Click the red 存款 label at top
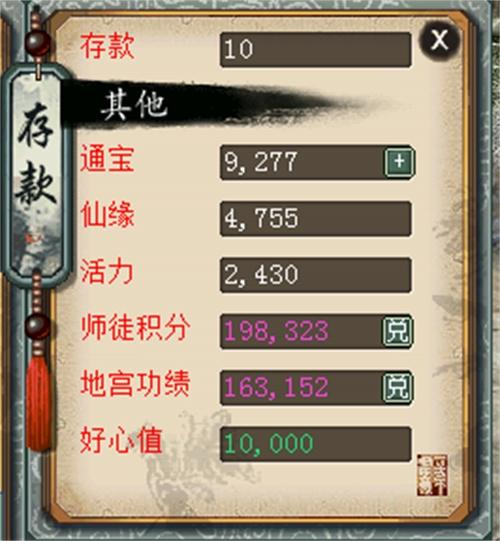The width and height of the screenshot is (500, 541). tap(107, 47)
